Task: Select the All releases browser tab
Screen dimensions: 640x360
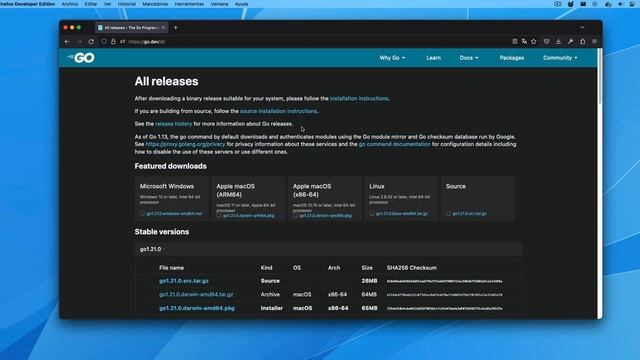Action: (x=131, y=28)
